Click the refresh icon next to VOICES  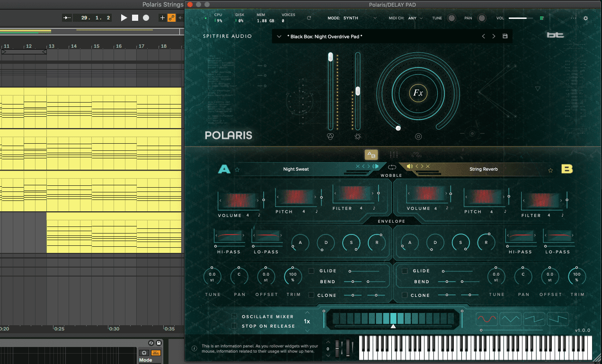click(x=309, y=18)
